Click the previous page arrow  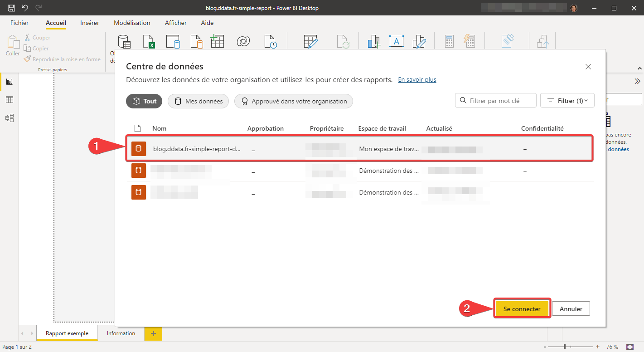(x=23, y=333)
